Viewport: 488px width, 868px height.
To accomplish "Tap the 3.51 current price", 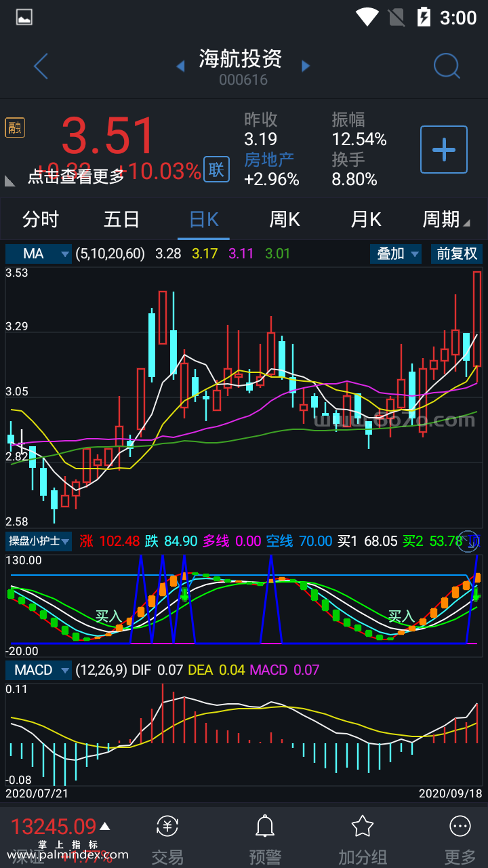I will [x=108, y=136].
